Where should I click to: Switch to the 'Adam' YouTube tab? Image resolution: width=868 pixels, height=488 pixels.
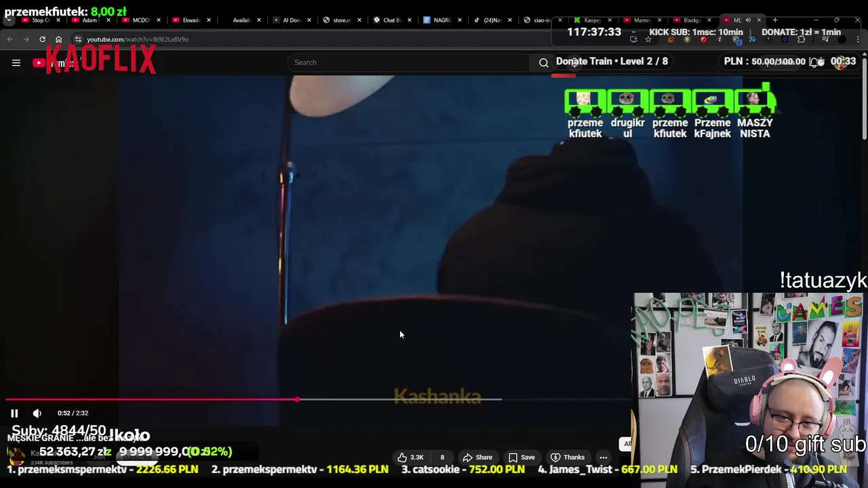point(90,20)
